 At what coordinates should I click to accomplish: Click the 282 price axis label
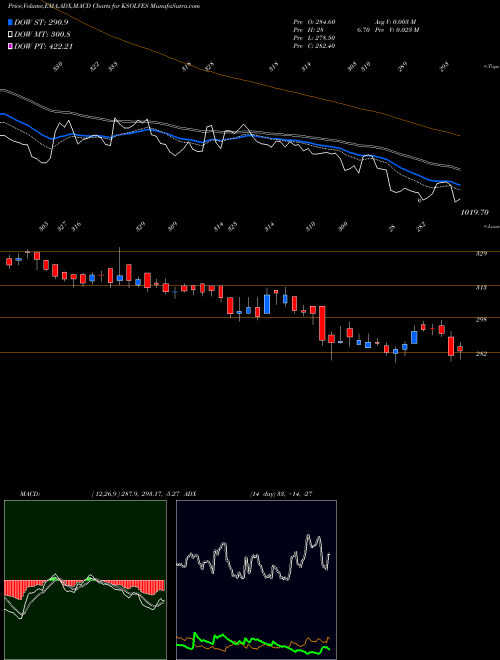pos(482,354)
